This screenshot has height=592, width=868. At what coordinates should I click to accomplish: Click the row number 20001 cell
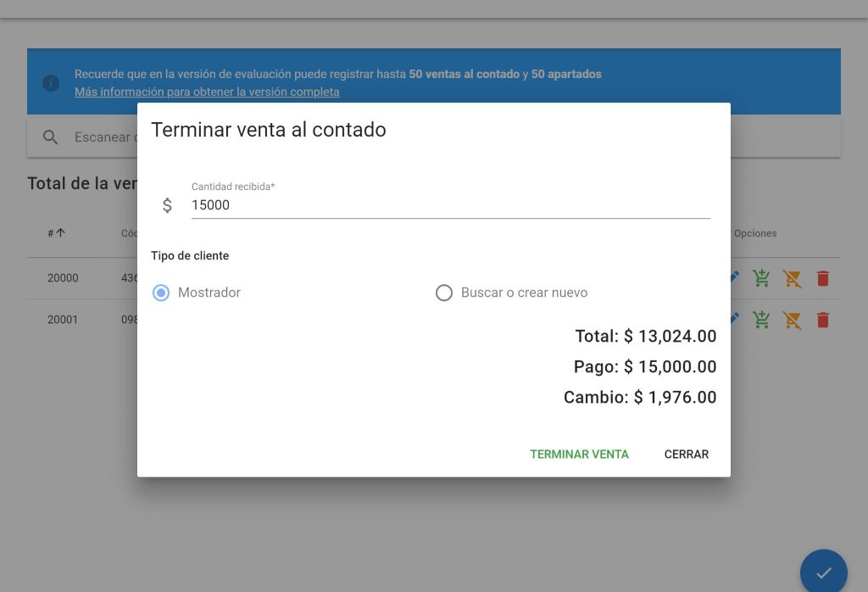click(63, 320)
